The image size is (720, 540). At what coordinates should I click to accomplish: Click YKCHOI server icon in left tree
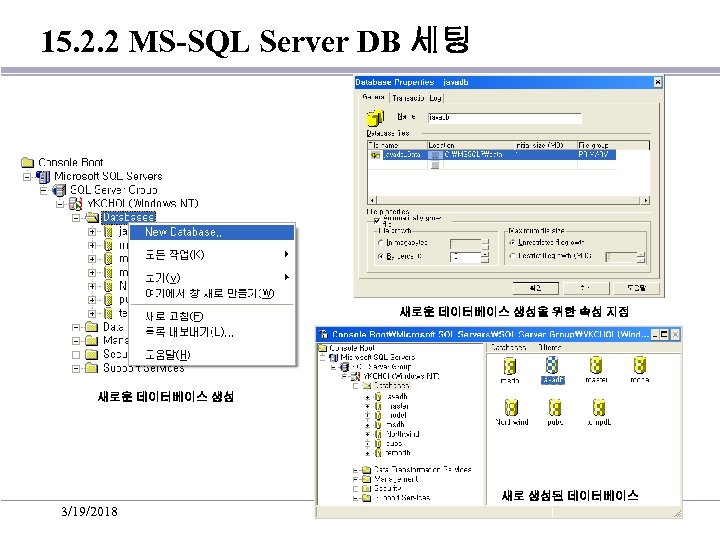75,203
